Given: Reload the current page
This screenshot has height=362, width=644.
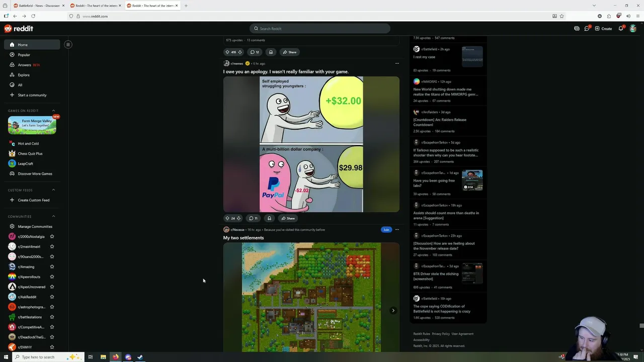Looking at the screenshot, I should [33, 16].
